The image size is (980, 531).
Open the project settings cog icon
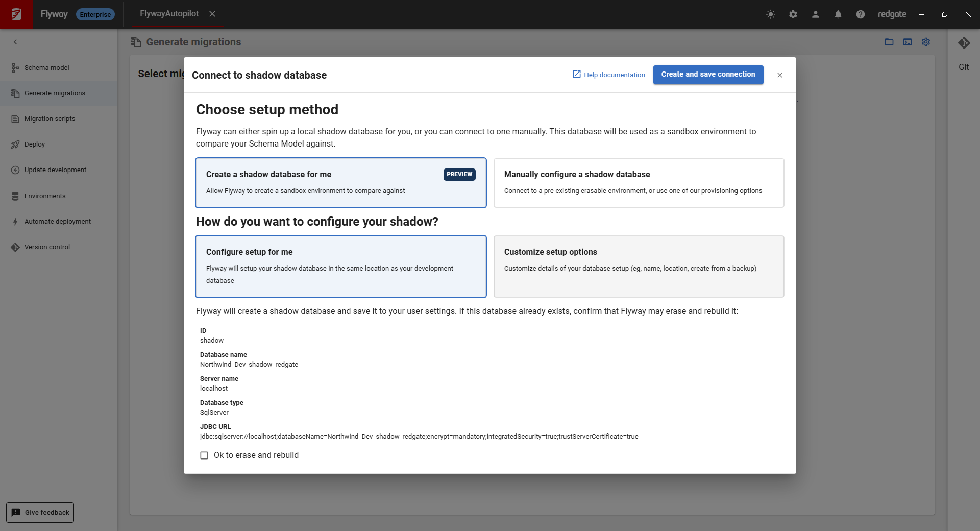tap(926, 42)
